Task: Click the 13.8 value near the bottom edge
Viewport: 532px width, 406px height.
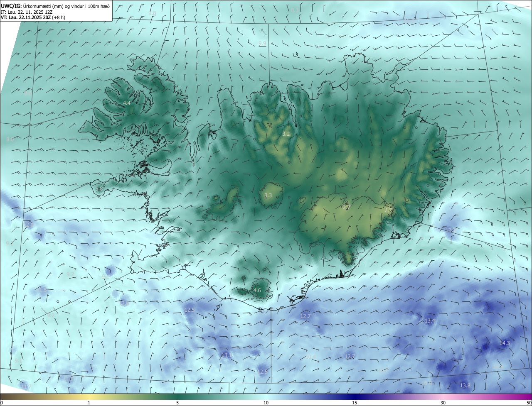Action: point(465,385)
